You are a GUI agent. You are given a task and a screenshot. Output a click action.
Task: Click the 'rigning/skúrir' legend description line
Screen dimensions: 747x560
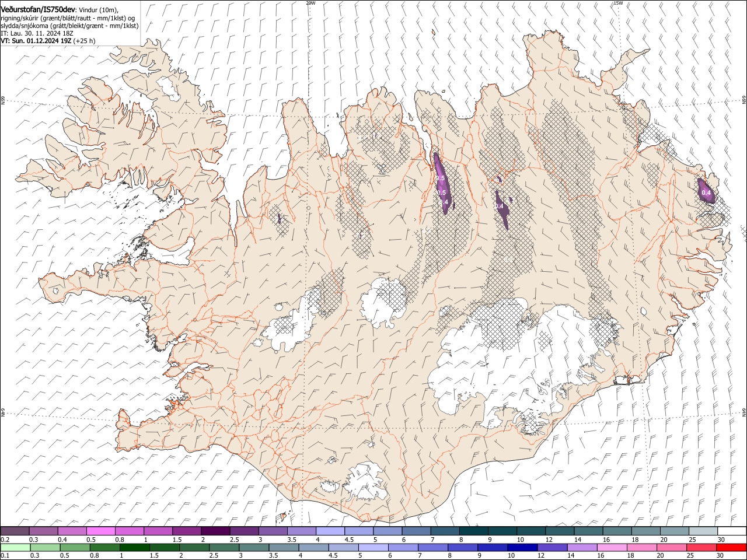coord(67,18)
